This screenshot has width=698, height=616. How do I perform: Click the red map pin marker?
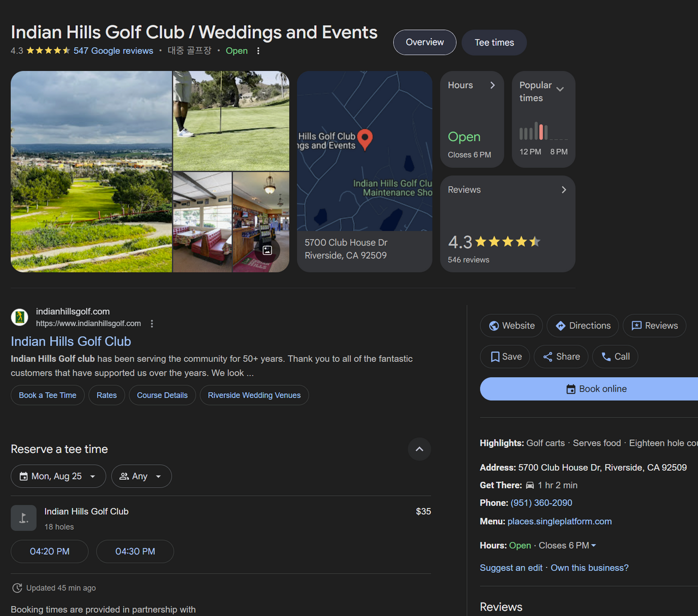(x=365, y=140)
